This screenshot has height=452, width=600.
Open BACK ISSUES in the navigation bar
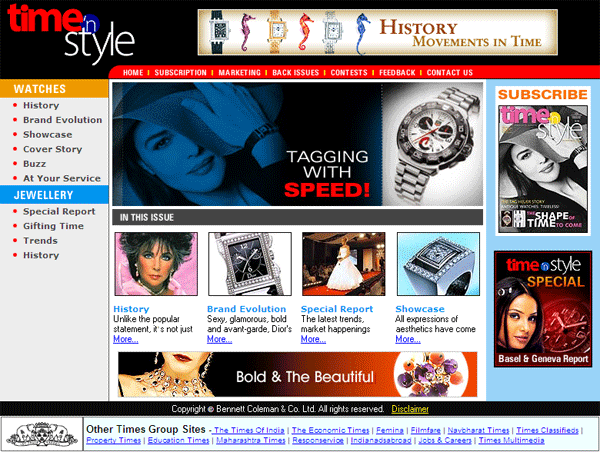coord(295,73)
